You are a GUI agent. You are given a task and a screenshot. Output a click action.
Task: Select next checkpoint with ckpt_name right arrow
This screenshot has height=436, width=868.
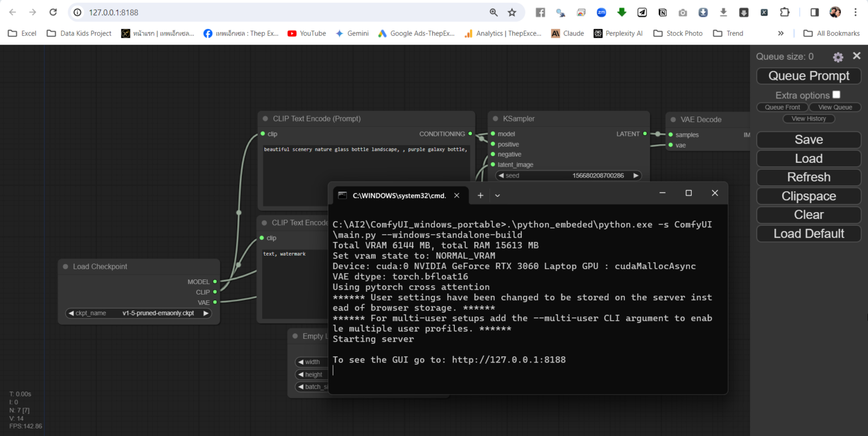pos(206,313)
